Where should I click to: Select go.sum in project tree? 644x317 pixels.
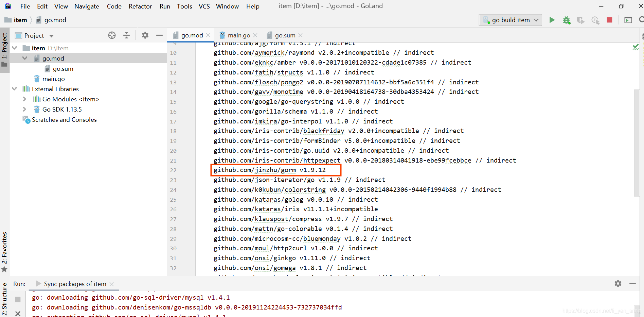click(63, 68)
